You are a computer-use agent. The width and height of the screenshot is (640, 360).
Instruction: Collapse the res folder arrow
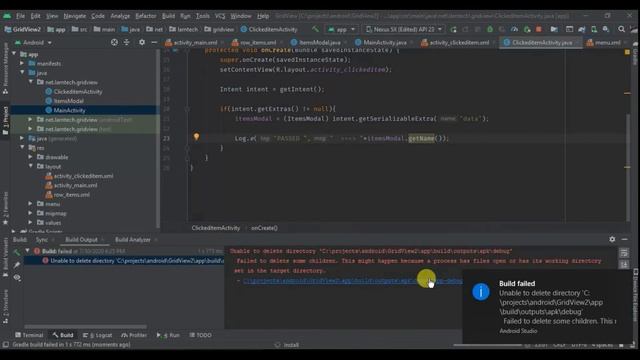pyautogui.click(x=22, y=147)
